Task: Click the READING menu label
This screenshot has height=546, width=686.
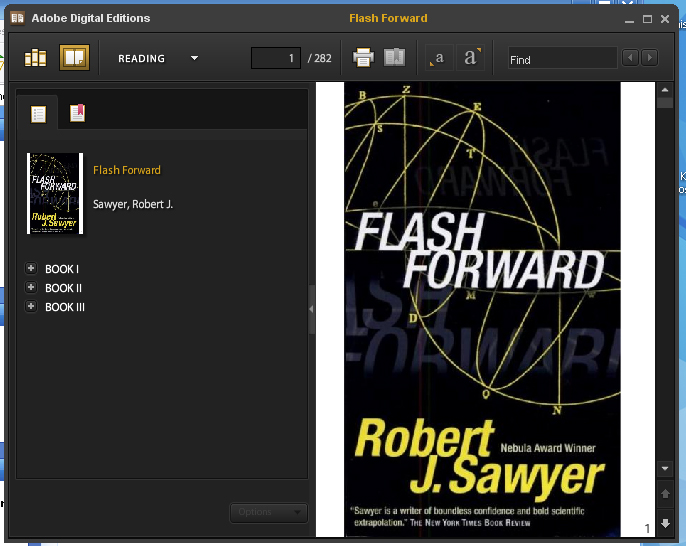Action: [x=141, y=58]
